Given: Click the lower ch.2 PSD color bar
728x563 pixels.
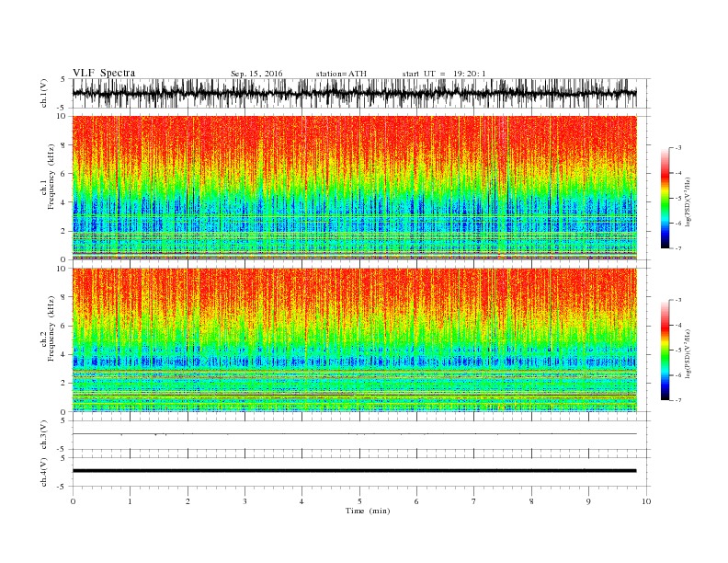Looking at the screenshot, I should coord(665,350).
